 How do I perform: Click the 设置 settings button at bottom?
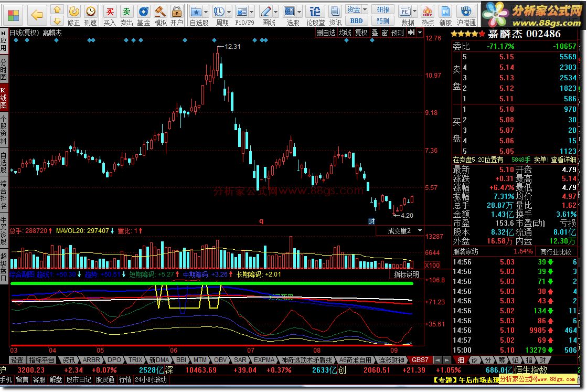pos(17,360)
